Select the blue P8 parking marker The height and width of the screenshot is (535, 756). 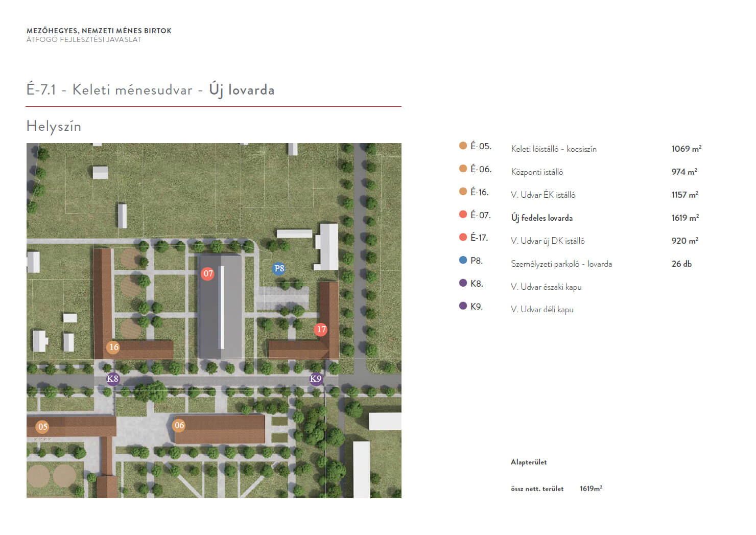coord(279,268)
